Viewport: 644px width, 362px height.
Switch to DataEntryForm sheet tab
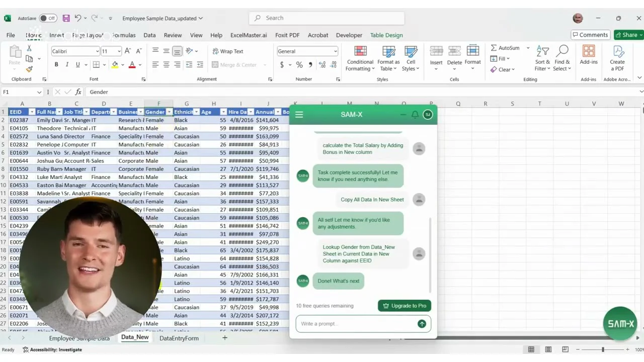pos(179,338)
